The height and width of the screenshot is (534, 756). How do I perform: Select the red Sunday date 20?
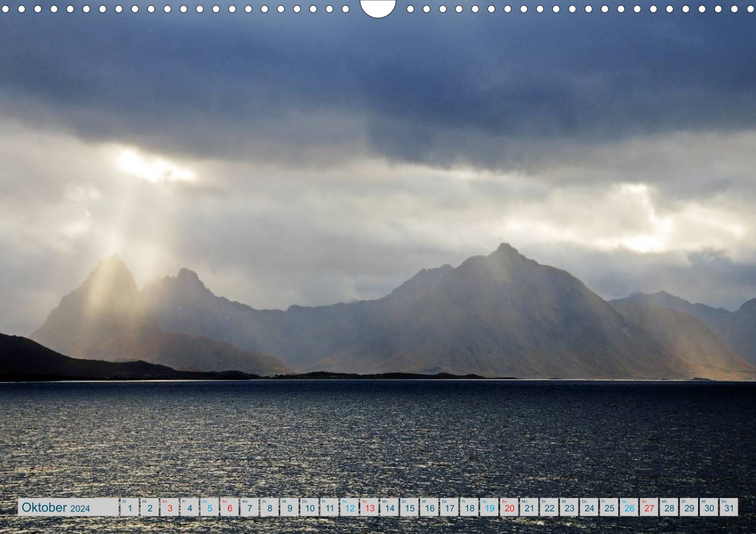tap(509, 508)
